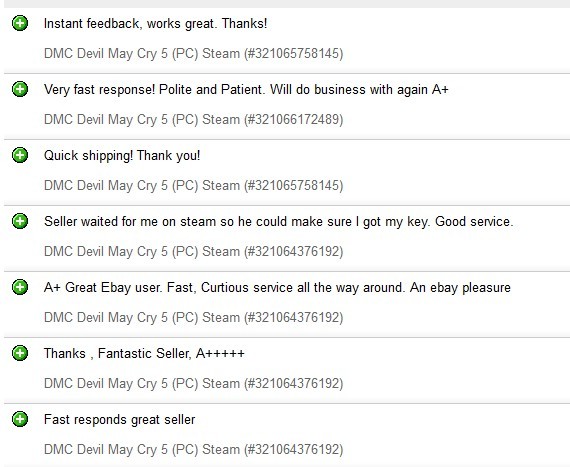Select the positive feedback icon for "Quick shipping"
This screenshot has width=570, height=467.
[20, 155]
